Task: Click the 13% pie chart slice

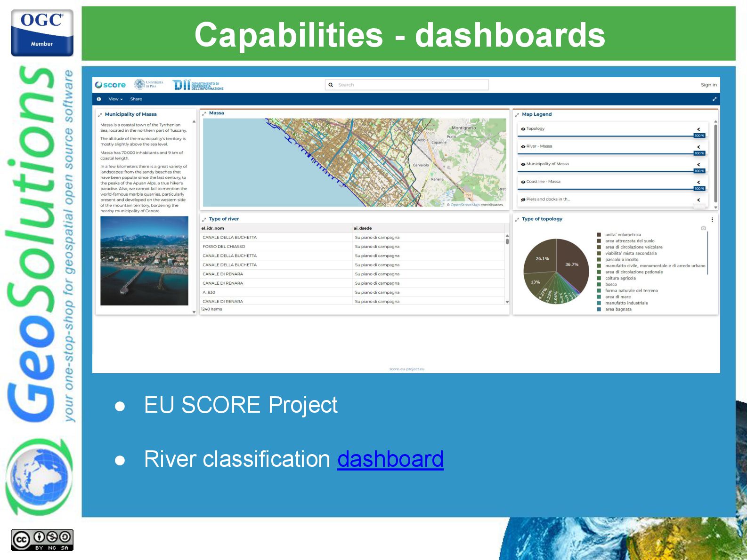Action: pyautogui.click(x=536, y=282)
